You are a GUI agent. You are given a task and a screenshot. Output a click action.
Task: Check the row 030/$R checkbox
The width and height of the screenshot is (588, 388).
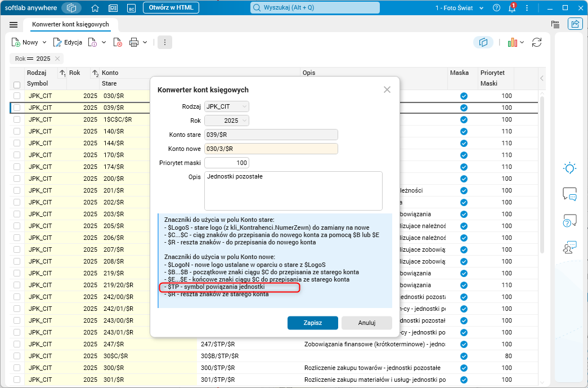tap(17, 96)
